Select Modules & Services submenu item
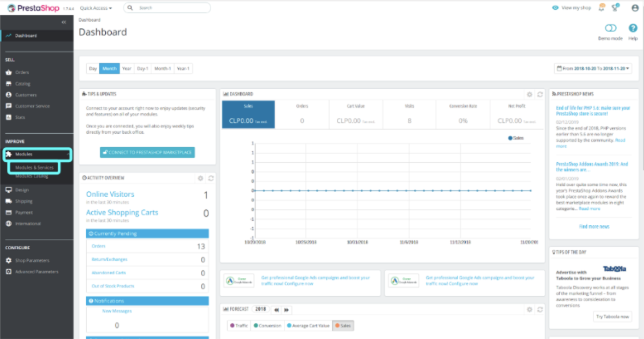The height and width of the screenshot is (339, 644). [x=35, y=167]
